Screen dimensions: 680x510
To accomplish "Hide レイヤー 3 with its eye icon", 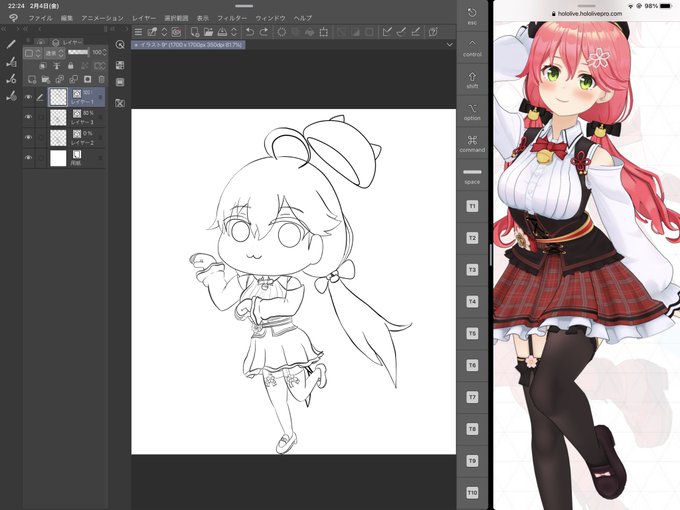I will click(29, 117).
